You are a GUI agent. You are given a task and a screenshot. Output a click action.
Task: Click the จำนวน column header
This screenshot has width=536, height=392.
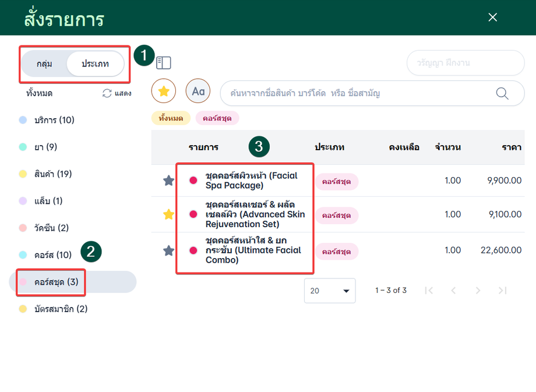(448, 147)
